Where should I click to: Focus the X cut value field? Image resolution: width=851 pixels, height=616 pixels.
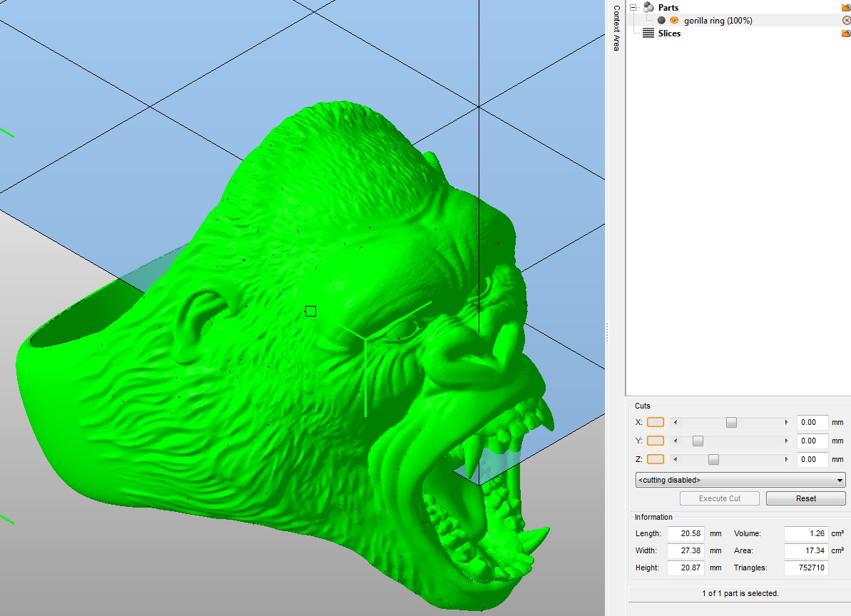point(812,422)
